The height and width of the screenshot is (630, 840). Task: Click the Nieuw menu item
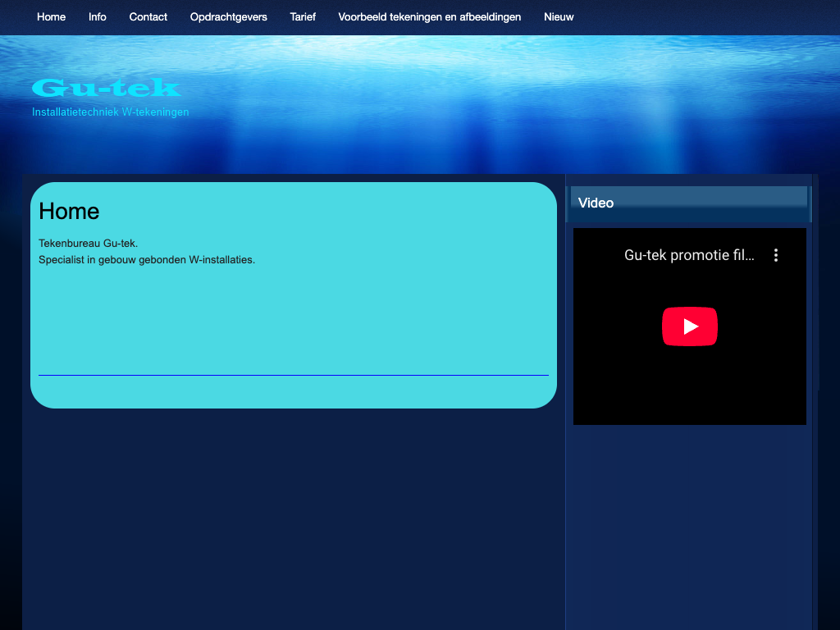(559, 17)
